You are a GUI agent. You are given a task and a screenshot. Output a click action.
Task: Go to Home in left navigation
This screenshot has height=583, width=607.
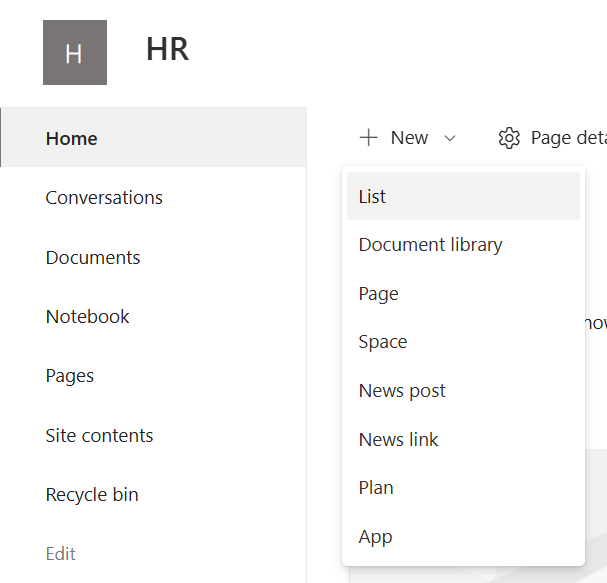pyautogui.click(x=72, y=138)
